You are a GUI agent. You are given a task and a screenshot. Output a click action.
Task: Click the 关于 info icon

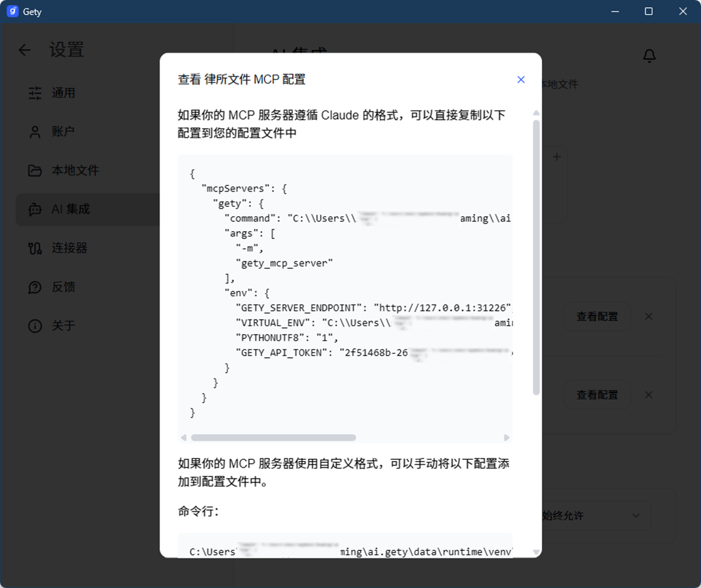click(35, 326)
